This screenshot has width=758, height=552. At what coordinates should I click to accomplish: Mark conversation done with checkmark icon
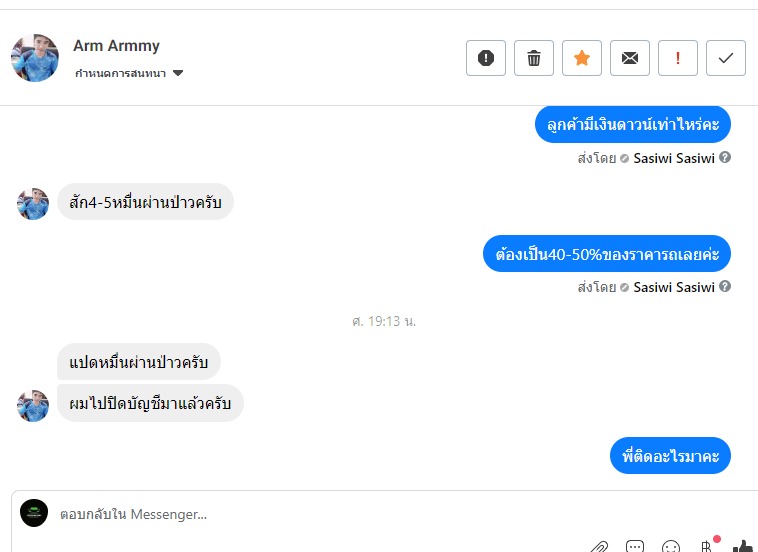pos(726,58)
